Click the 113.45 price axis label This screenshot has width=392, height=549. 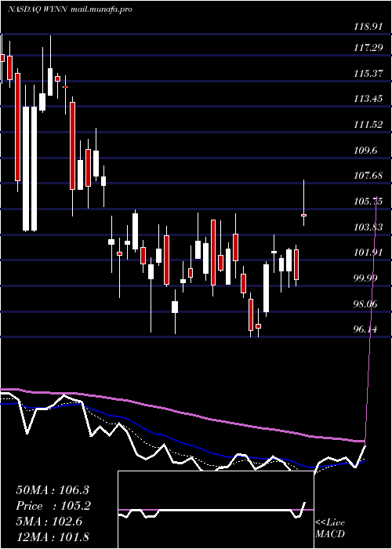(x=368, y=99)
